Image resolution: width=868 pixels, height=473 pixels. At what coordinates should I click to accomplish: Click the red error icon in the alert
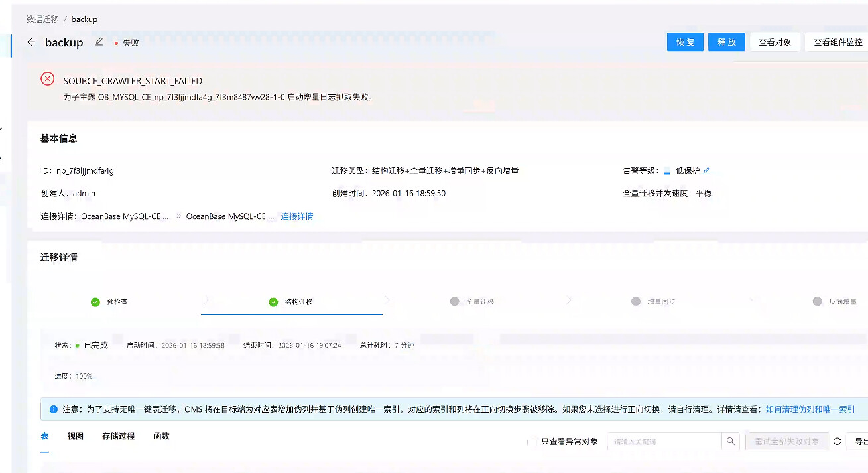pos(48,79)
